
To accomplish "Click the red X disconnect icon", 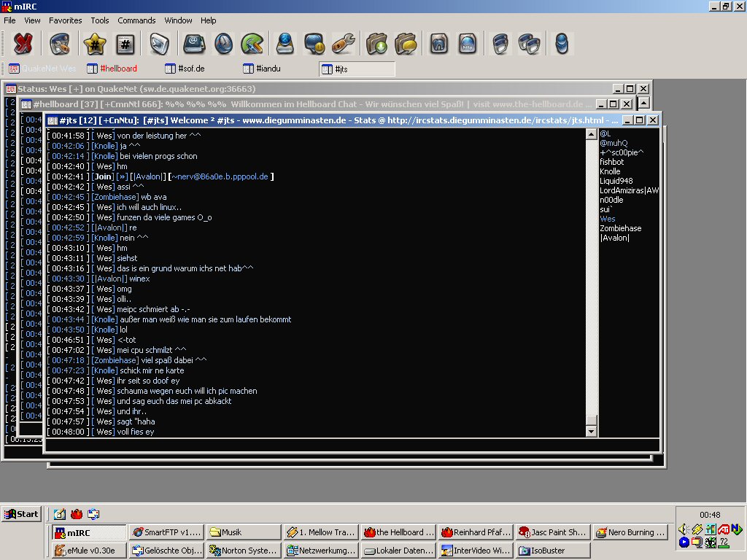I will coord(23,44).
